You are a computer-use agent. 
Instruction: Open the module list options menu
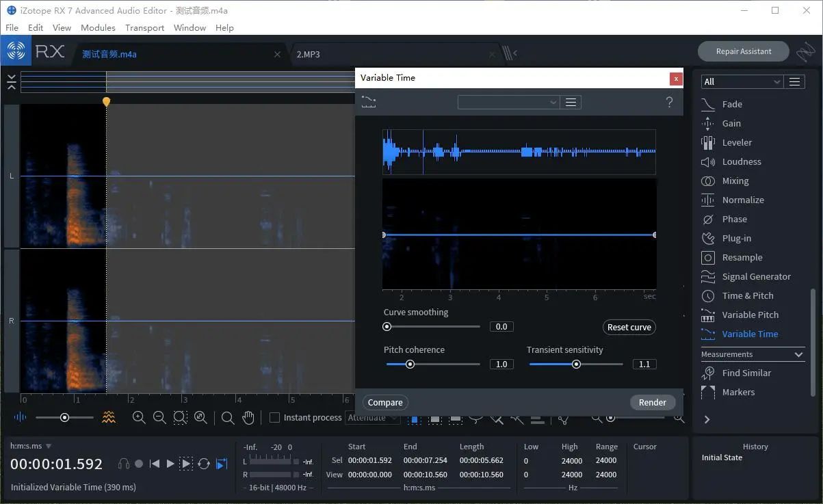pos(794,81)
